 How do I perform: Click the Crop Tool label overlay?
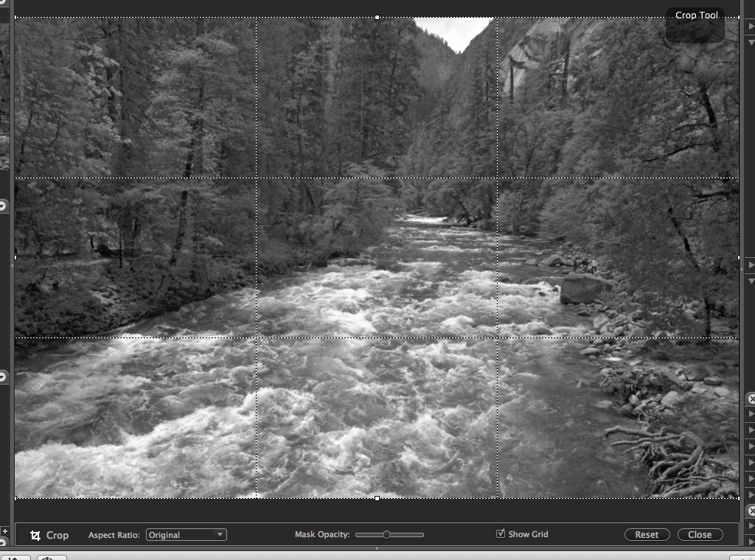pos(695,16)
